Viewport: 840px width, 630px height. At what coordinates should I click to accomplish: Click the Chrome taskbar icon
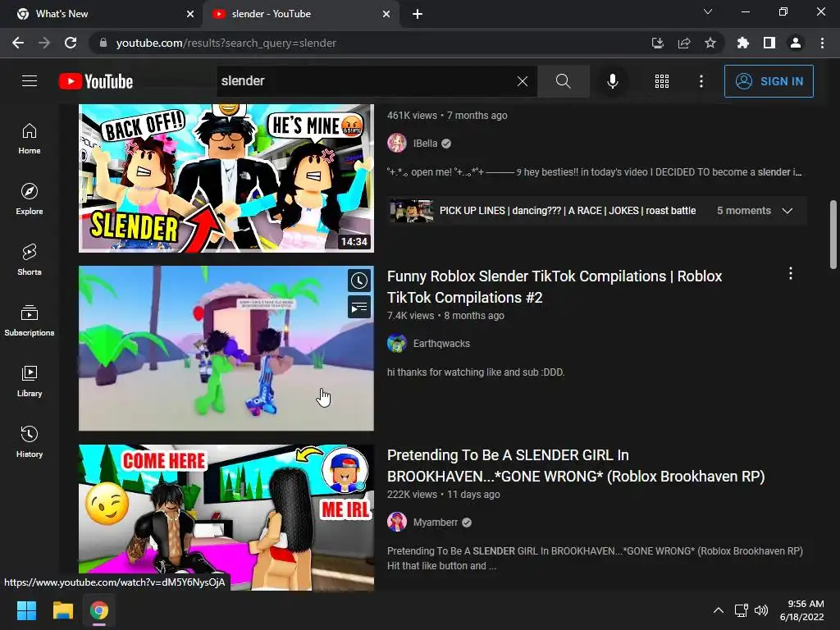tap(99, 610)
